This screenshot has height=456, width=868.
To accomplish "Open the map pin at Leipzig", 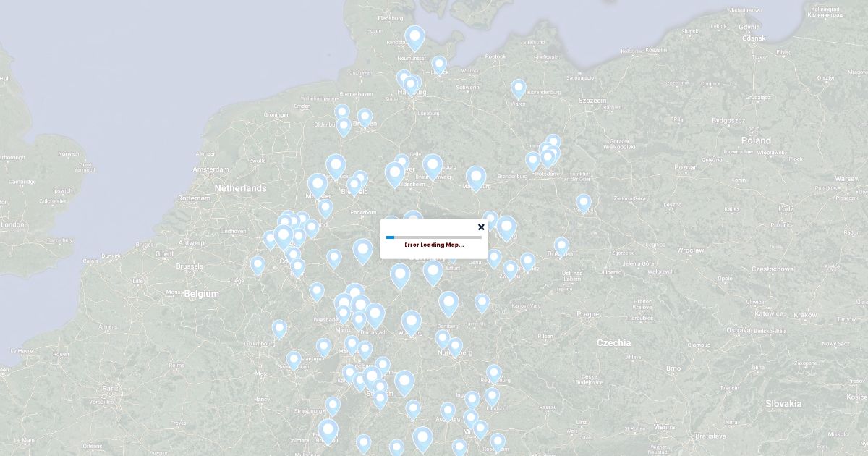I will [506, 229].
